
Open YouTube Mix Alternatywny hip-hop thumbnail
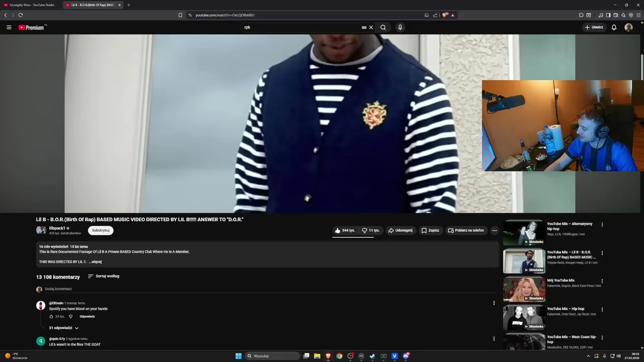(524, 233)
